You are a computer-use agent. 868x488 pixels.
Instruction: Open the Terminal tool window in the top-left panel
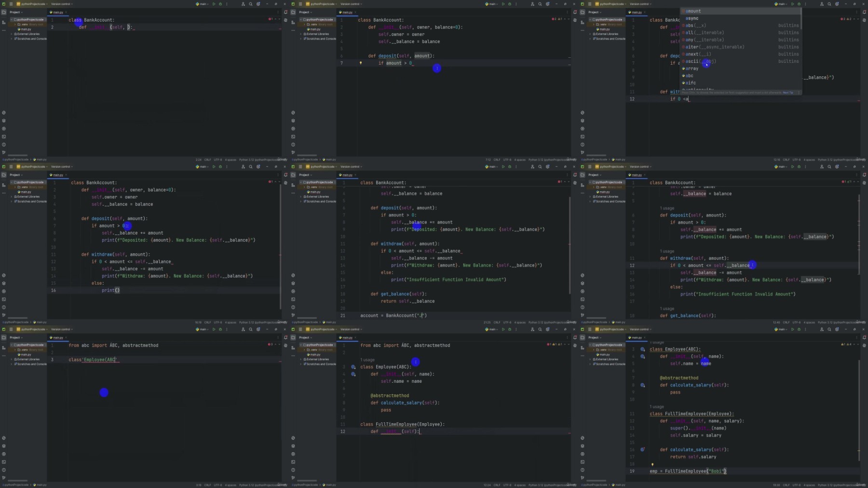[4, 137]
